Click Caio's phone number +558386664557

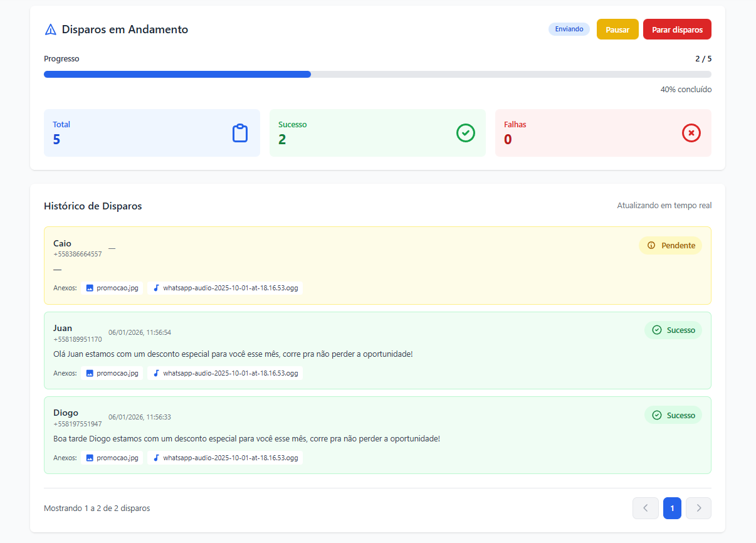[78, 255]
